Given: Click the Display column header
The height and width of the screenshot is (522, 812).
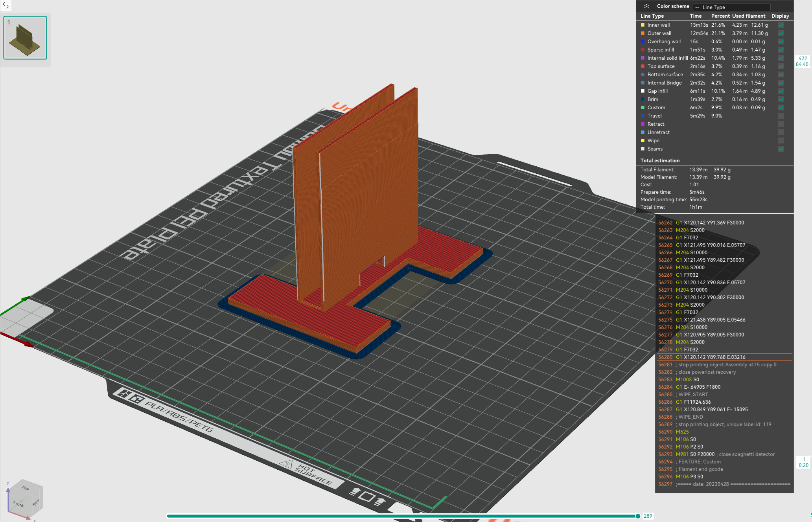Looking at the screenshot, I should pos(780,16).
